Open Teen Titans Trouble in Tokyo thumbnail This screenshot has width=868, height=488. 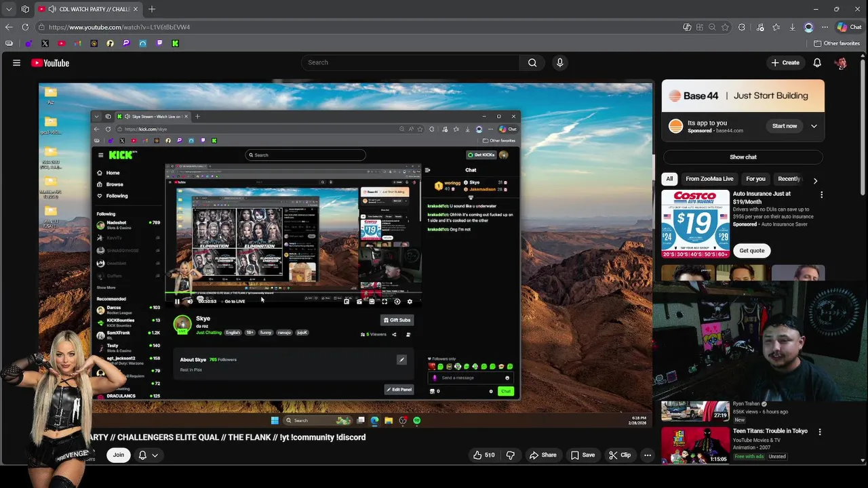point(695,445)
